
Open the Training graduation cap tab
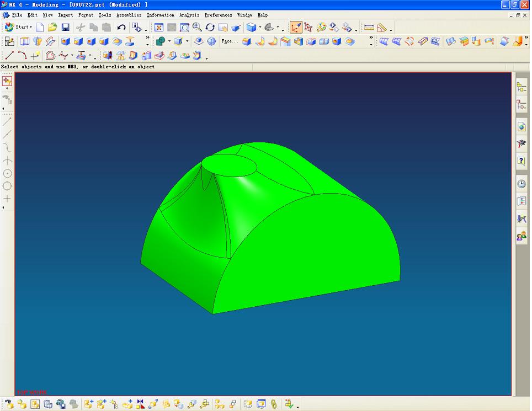[522, 143]
